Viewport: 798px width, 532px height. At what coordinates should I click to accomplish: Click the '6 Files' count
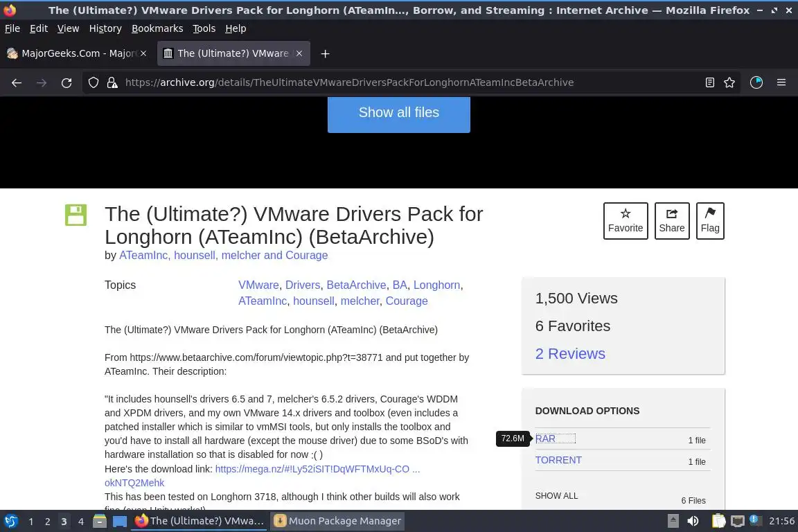pos(693,500)
